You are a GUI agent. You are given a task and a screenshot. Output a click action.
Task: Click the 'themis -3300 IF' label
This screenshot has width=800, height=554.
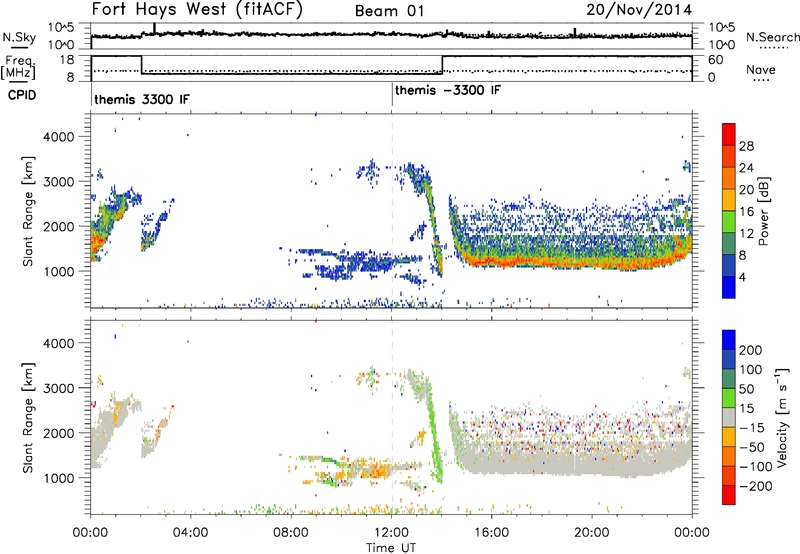[447, 90]
